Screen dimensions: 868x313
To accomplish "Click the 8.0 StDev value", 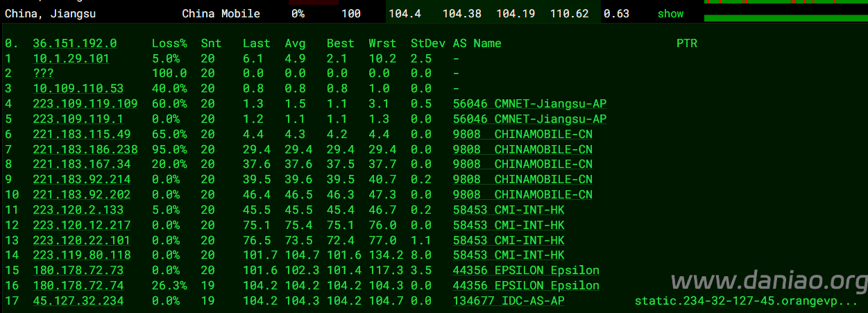I will [421, 255].
